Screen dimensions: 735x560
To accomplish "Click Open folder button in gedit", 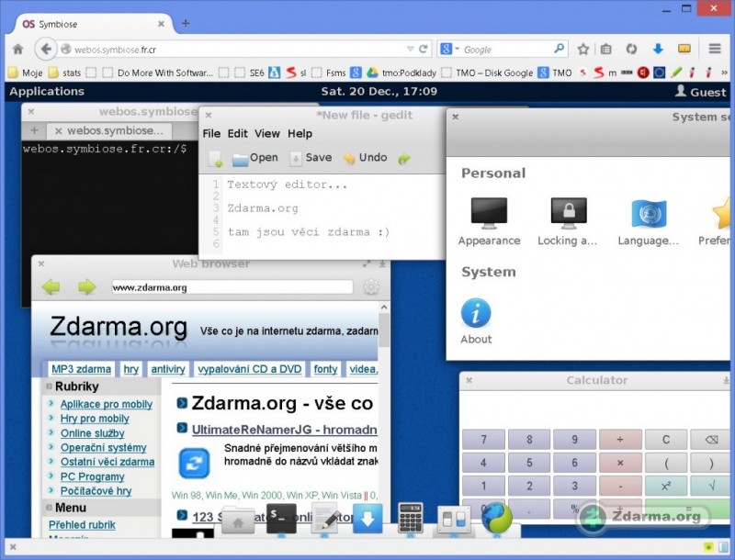I will tap(255, 158).
